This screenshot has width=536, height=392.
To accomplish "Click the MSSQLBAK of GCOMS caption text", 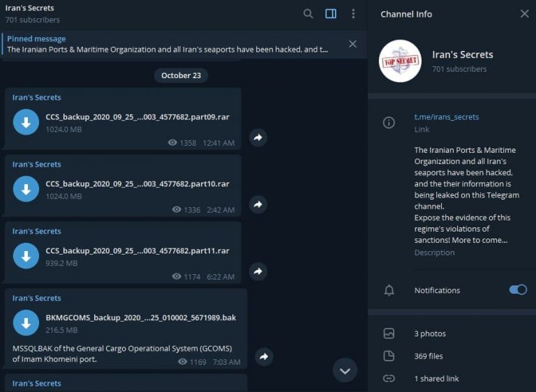I will click(x=122, y=354).
